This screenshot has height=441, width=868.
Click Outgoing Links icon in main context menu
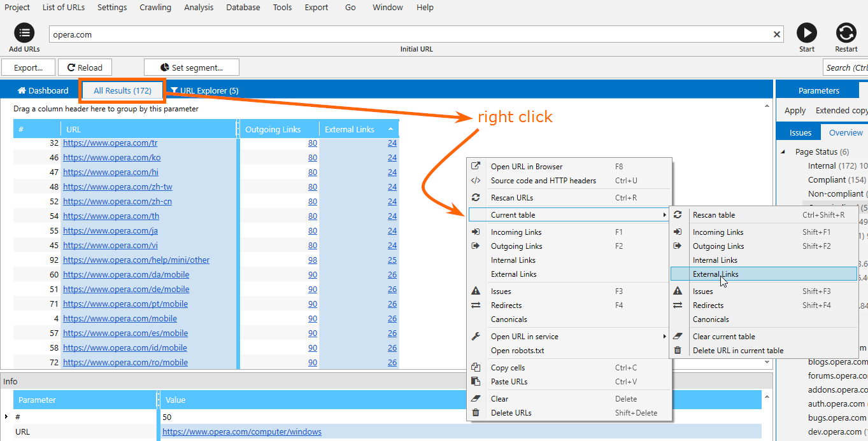click(475, 246)
